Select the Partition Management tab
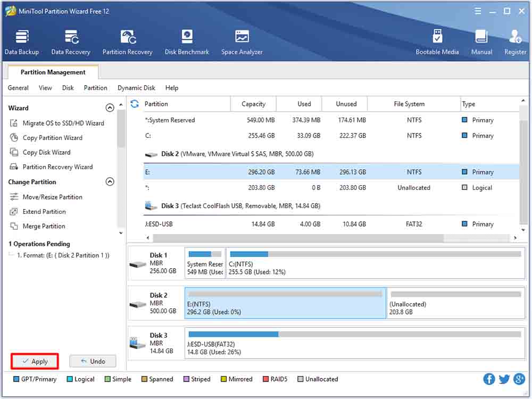The image size is (532, 399). pos(53,72)
